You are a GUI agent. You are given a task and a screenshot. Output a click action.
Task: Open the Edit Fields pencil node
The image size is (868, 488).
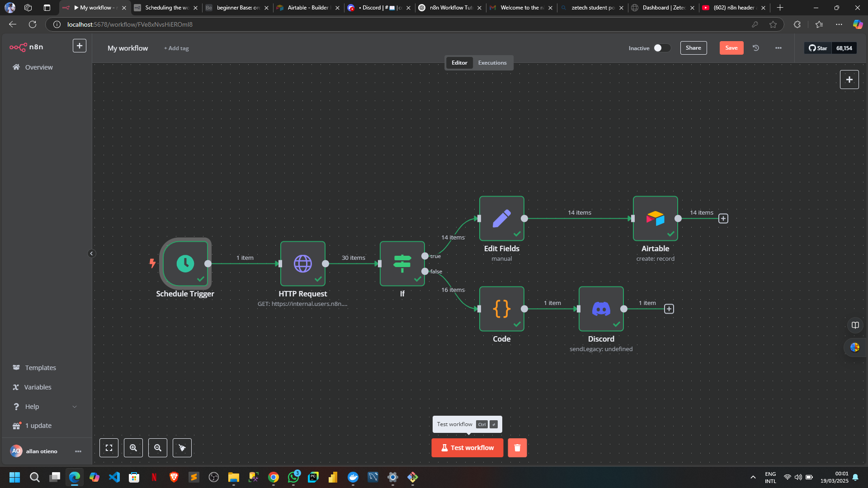pyautogui.click(x=501, y=218)
